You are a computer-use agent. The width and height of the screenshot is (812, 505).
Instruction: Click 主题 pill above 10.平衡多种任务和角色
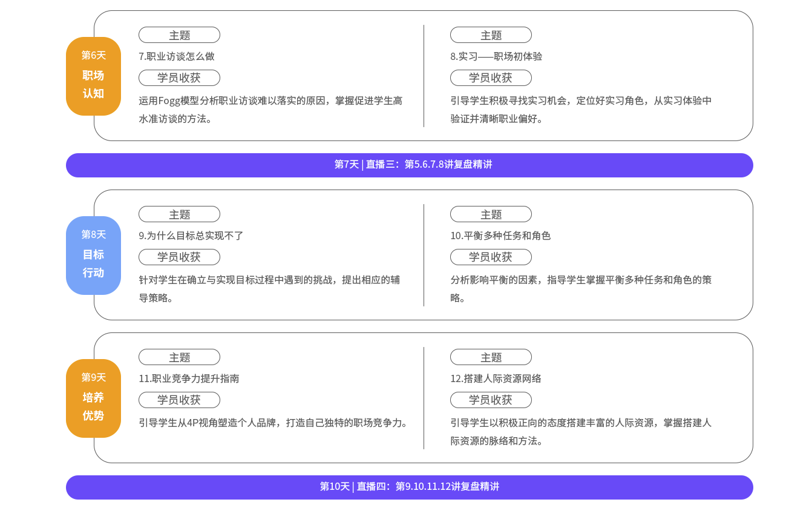pyautogui.click(x=491, y=214)
